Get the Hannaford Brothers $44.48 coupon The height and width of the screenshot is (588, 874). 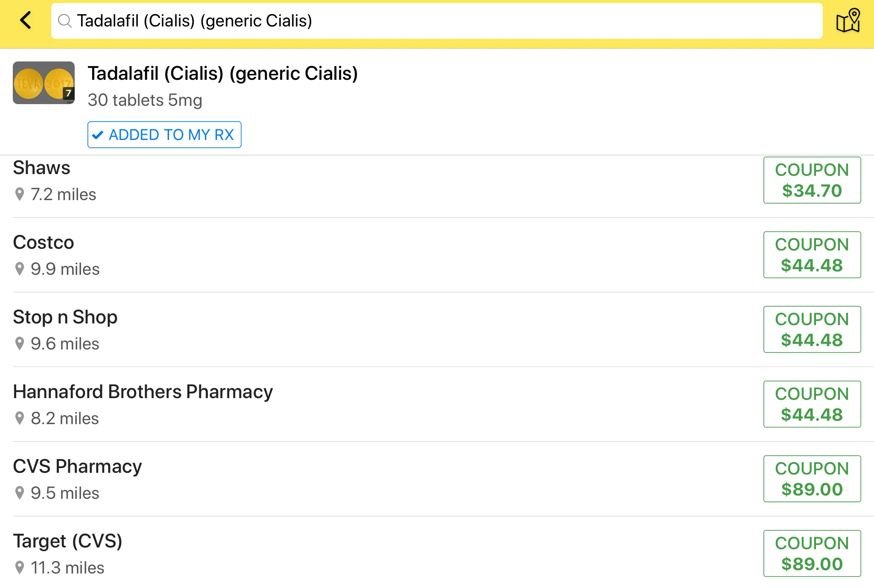click(x=812, y=404)
